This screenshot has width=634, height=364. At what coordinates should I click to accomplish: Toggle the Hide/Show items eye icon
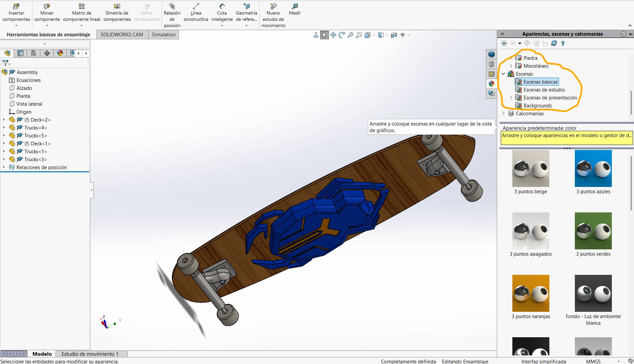(403, 35)
